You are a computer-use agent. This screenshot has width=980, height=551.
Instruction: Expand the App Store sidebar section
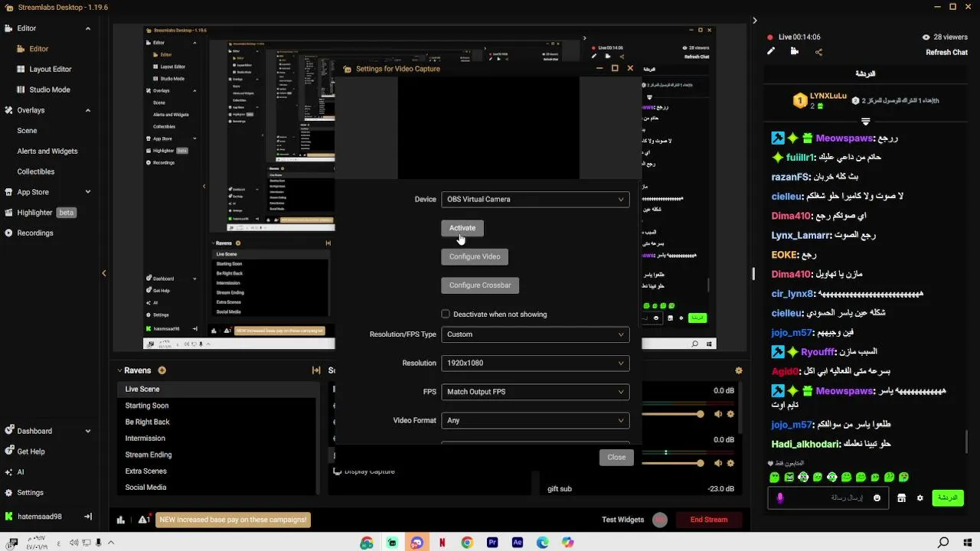coord(88,192)
